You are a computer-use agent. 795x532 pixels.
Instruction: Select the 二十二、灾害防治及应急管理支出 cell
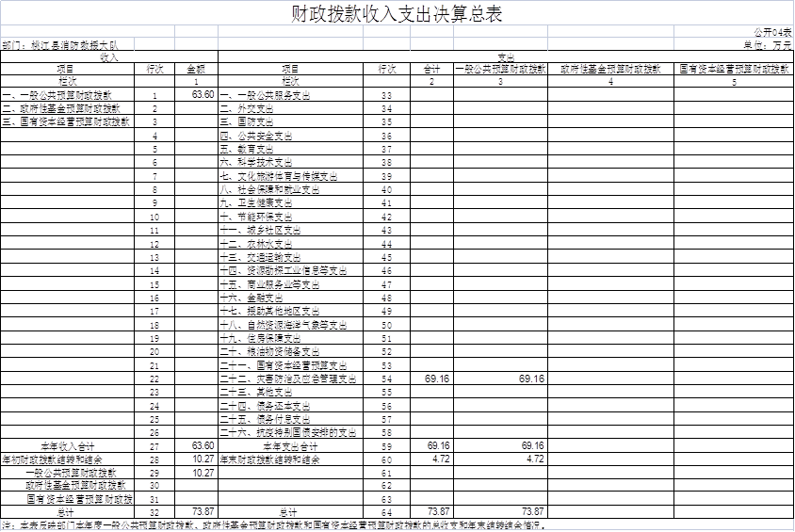click(x=288, y=379)
